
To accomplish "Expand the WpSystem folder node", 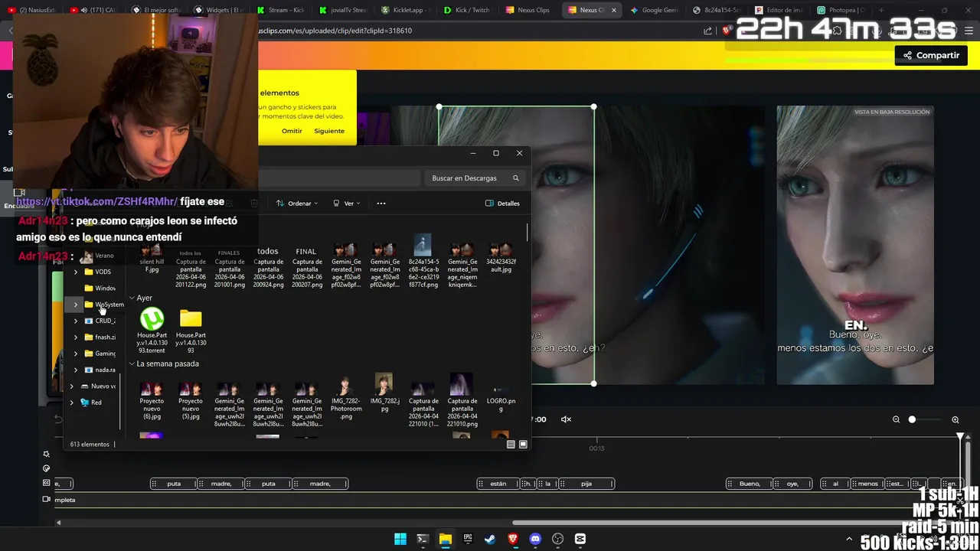I will 75,305.
